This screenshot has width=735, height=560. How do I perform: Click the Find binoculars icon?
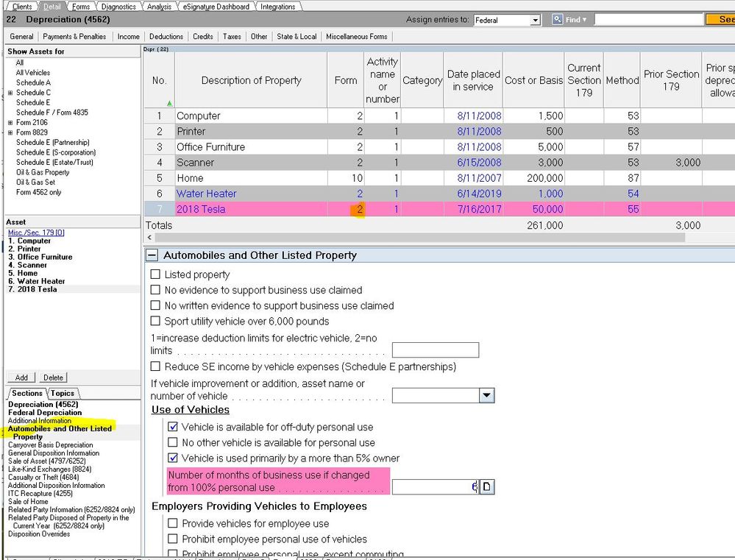pyautogui.click(x=558, y=20)
